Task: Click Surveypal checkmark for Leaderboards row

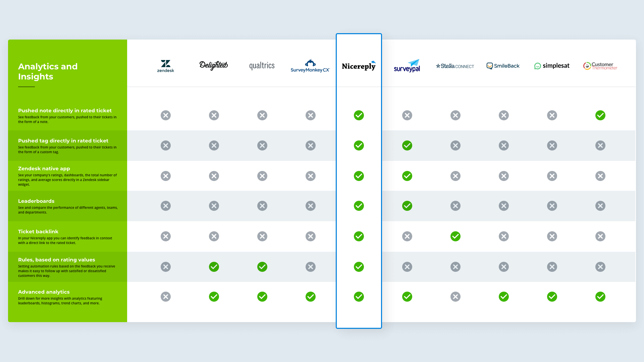Action: (407, 206)
